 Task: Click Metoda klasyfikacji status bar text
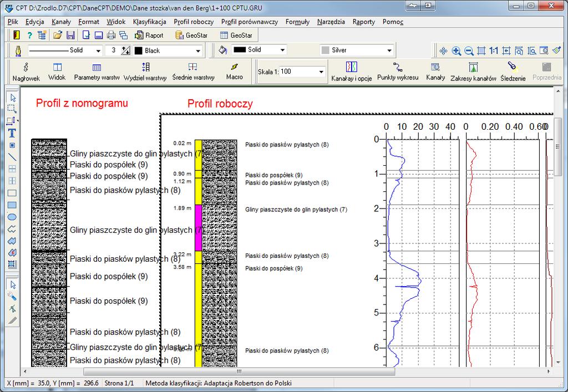(219, 383)
